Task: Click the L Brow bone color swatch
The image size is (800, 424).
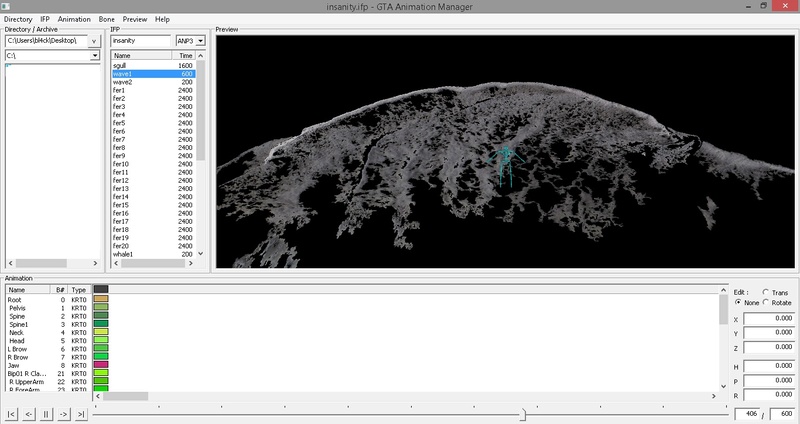Action: tap(101, 348)
